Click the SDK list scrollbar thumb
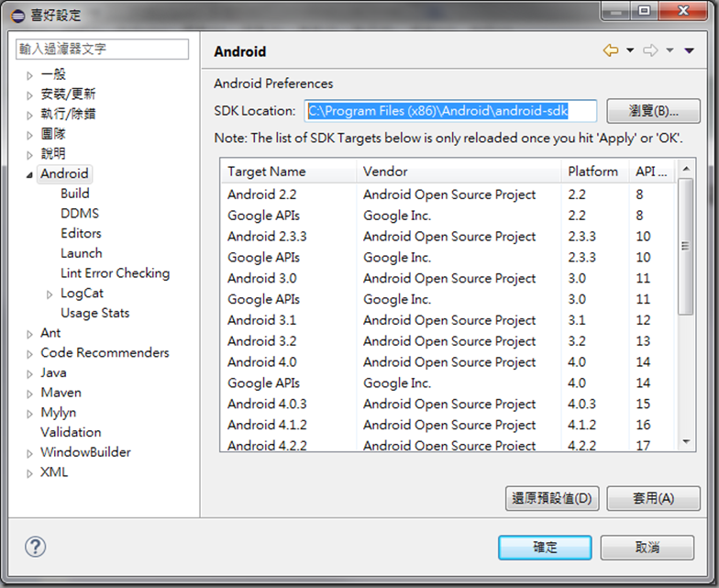Screen dimensions: 719x588 pos(686,246)
